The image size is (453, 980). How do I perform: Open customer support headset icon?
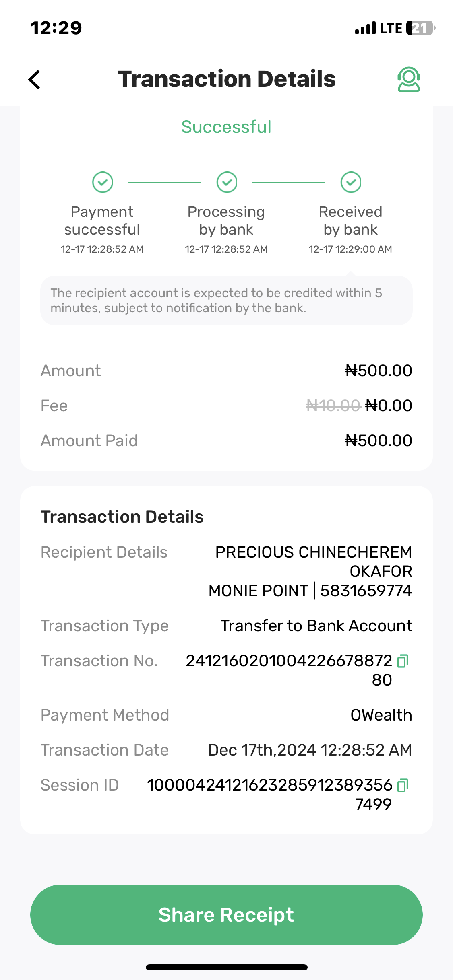(x=409, y=79)
